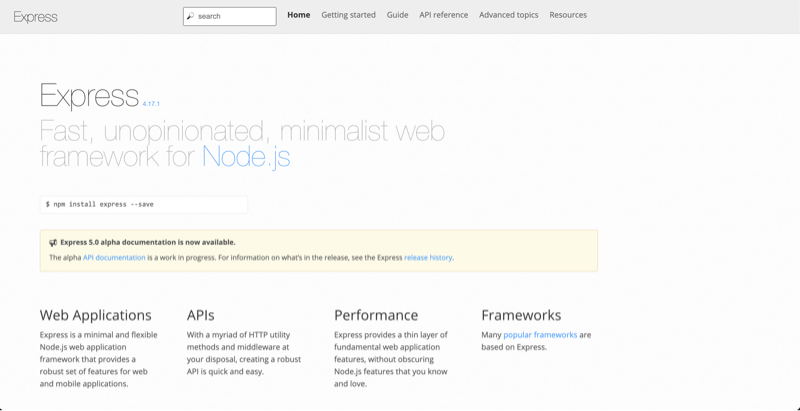800x411 pixels.
Task: Select the APIs section heading
Action: coord(201,315)
